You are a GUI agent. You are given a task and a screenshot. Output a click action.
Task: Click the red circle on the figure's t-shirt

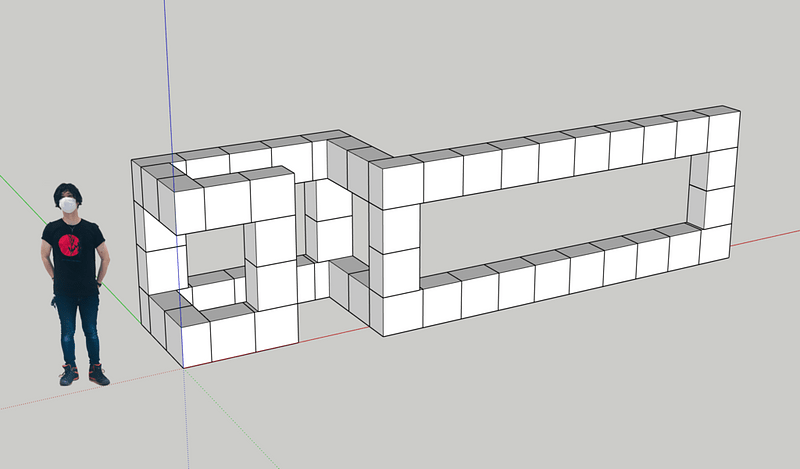click(69, 244)
